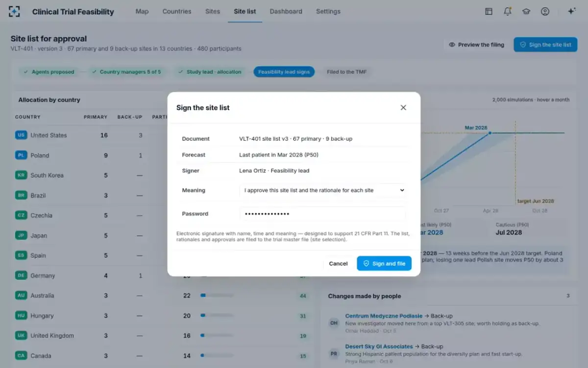
Task: Click the JP country badge
Action: [21, 236]
